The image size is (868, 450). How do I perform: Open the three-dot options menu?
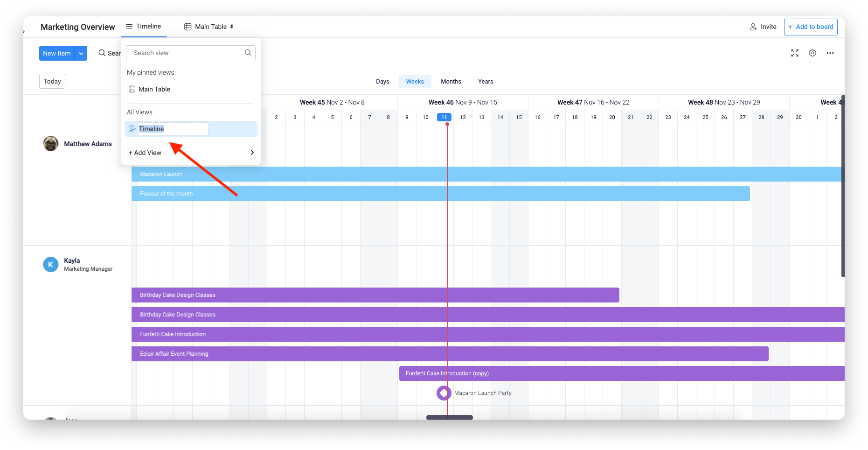click(830, 53)
